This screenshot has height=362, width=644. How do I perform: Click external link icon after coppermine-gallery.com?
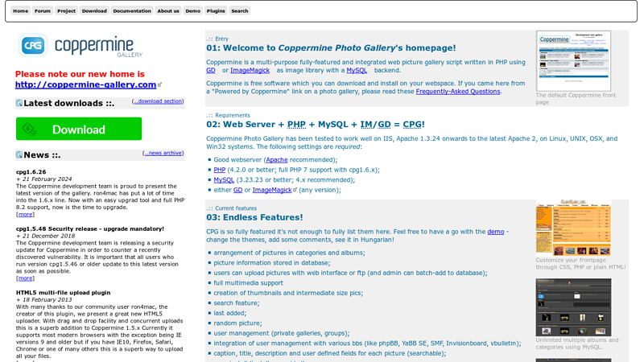point(159,84)
